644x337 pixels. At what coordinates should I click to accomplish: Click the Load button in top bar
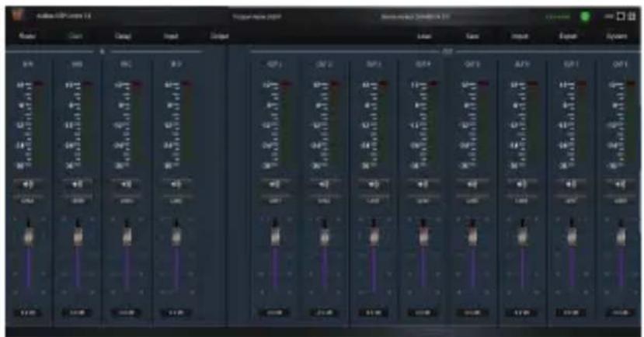pos(424,36)
